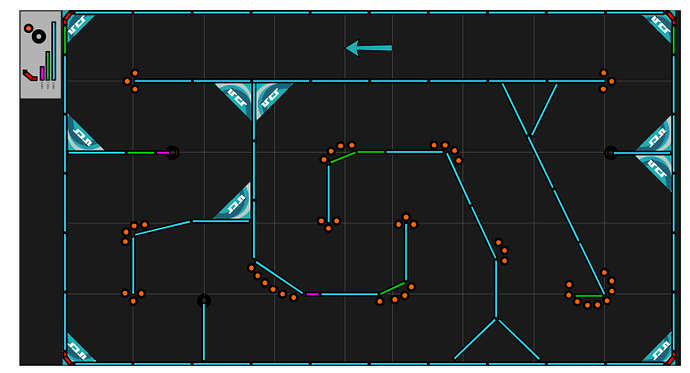The height and width of the screenshot is (373, 690).
Task: Click the black post atop the bottom vertical wall
Action: click(x=204, y=300)
